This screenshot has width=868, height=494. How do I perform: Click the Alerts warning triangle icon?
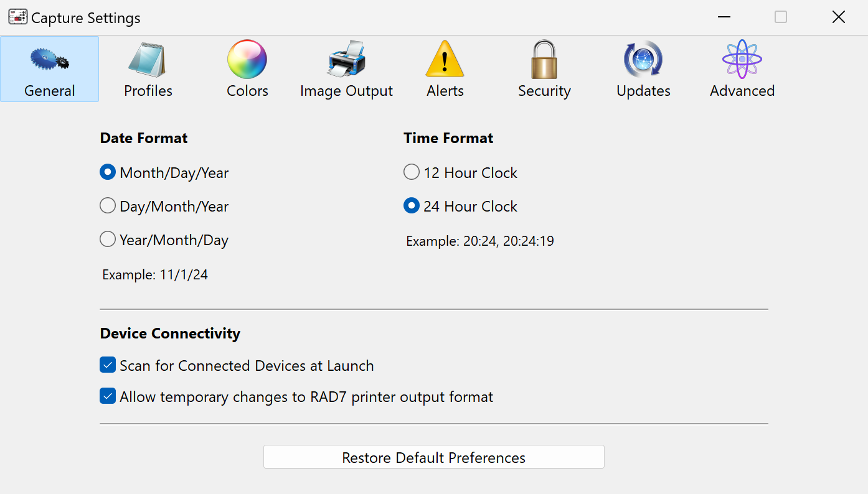click(445, 60)
